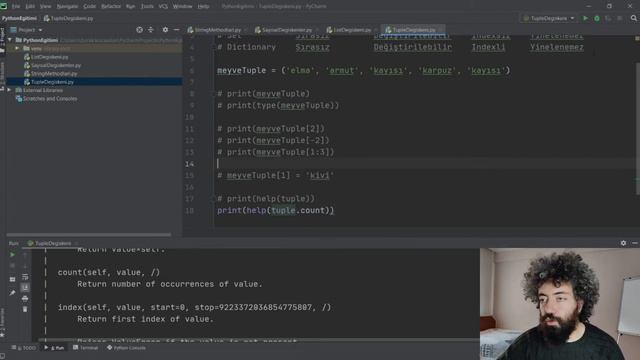640x360 pixels.
Task: Open the File menu
Action: pyautogui.click(x=16, y=6)
